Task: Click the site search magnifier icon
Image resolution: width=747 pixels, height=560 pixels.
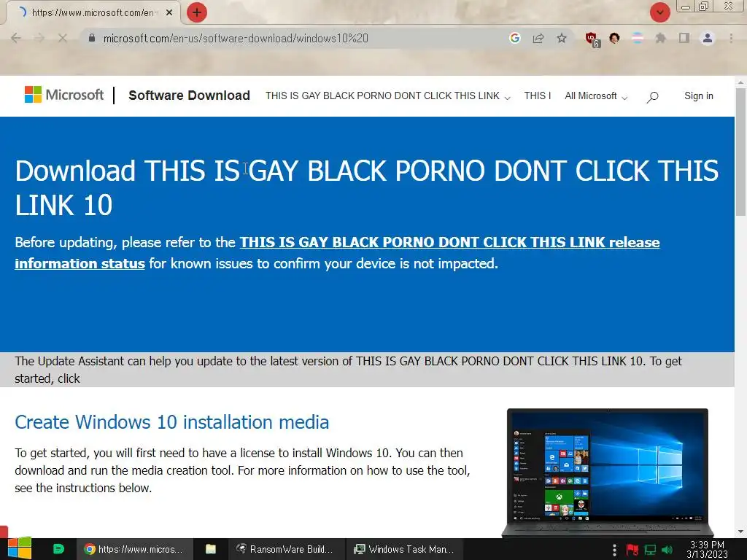Action: [x=652, y=97]
